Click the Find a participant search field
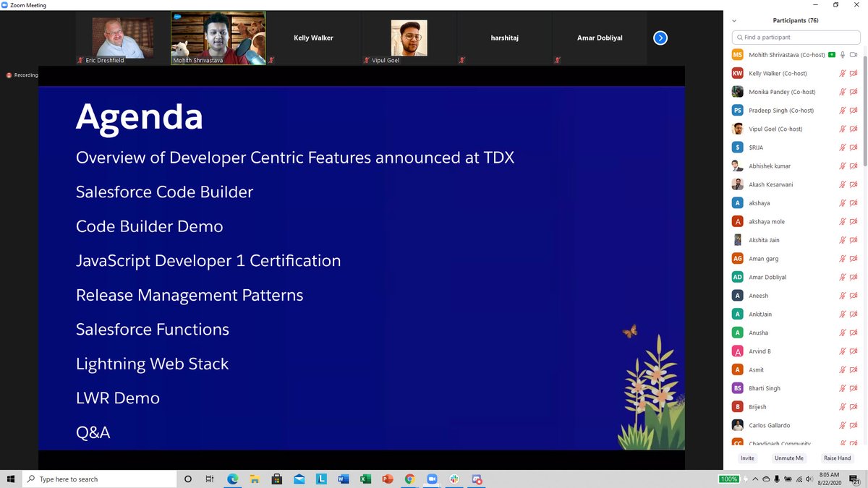This screenshot has height=488, width=868. point(796,37)
